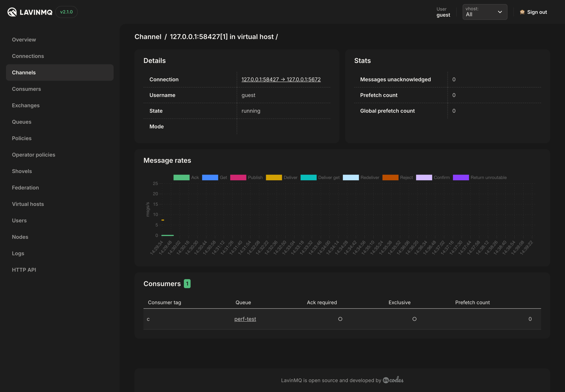Click the Queue column header
Viewport: 565px width, 392px height.
[x=243, y=302]
